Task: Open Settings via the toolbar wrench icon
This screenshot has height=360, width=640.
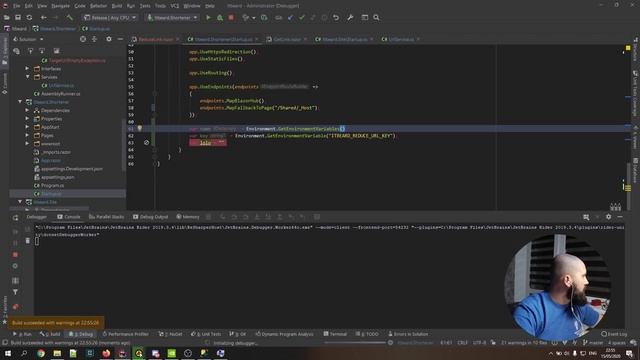Action: point(350,18)
